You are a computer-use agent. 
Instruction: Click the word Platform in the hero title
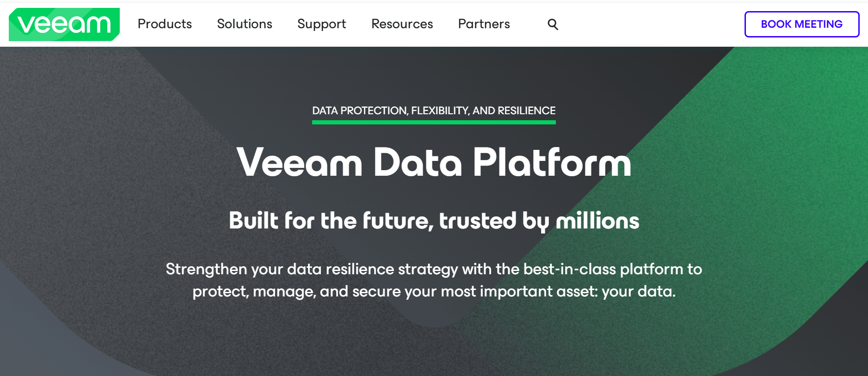click(x=552, y=163)
